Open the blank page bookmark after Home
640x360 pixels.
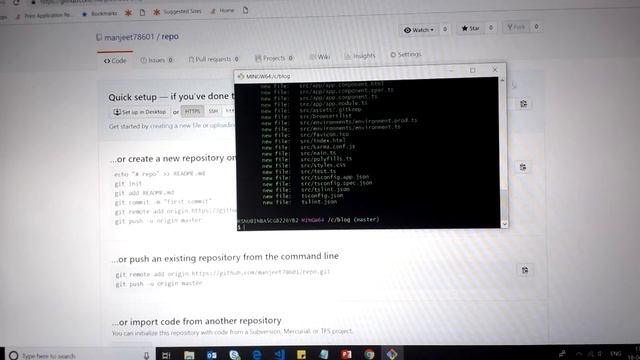click(x=245, y=10)
